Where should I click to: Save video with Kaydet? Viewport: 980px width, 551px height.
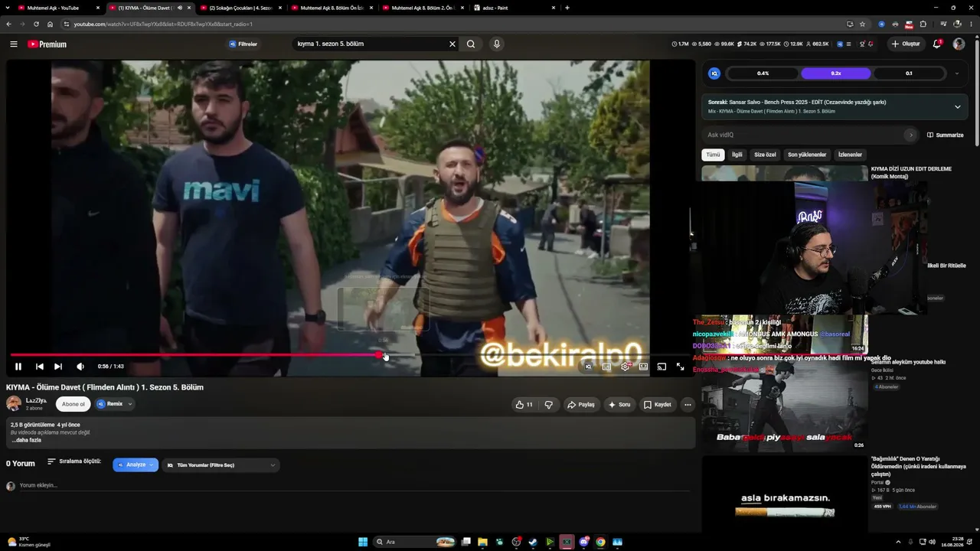pyautogui.click(x=658, y=404)
